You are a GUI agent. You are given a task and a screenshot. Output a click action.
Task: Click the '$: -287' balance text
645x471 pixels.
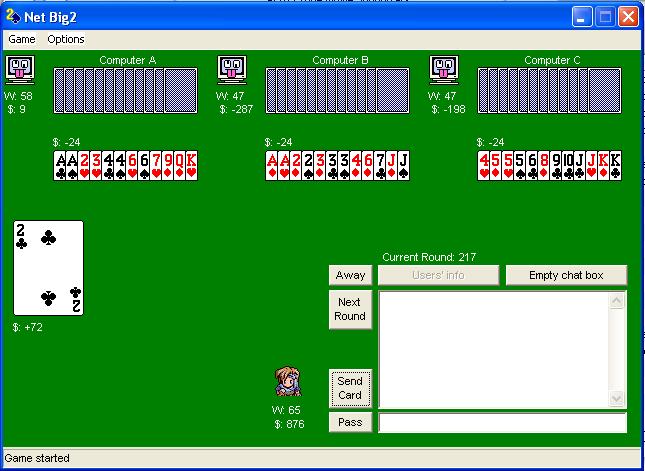pos(236,109)
